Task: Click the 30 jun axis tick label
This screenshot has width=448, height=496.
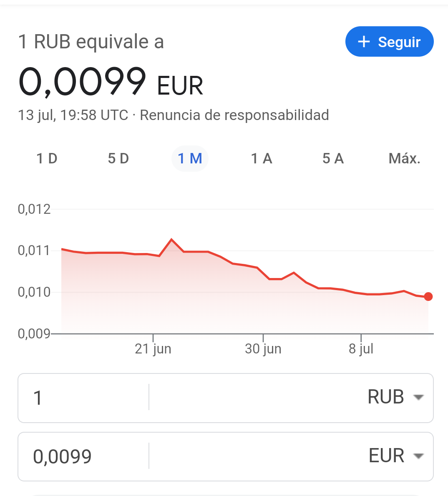Action: coord(263,348)
